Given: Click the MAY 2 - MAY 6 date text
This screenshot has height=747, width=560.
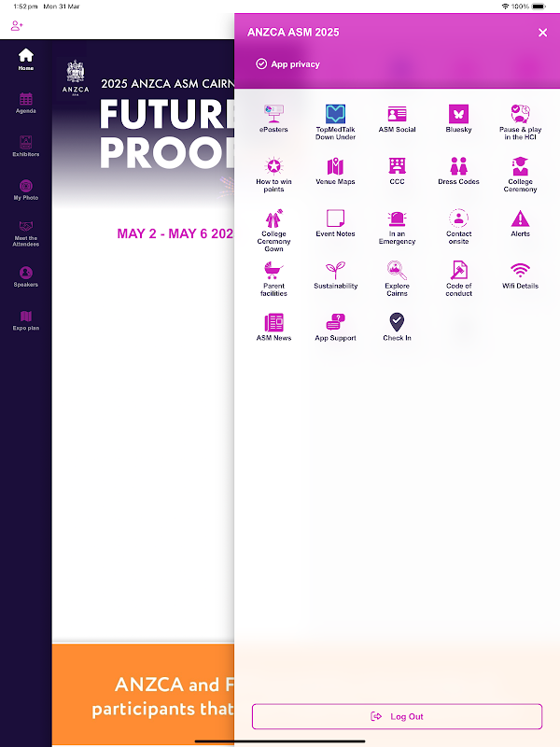Looking at the screenshot, I should pos(175,233).
